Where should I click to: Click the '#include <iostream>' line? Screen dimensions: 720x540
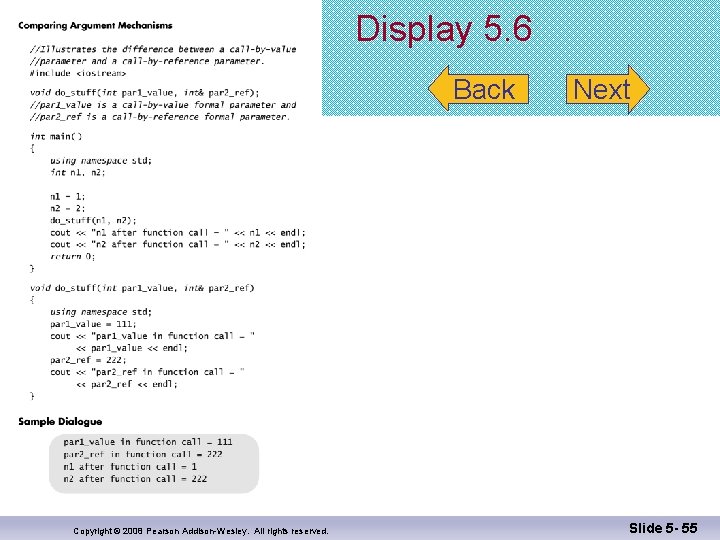[x=78, y=73]
